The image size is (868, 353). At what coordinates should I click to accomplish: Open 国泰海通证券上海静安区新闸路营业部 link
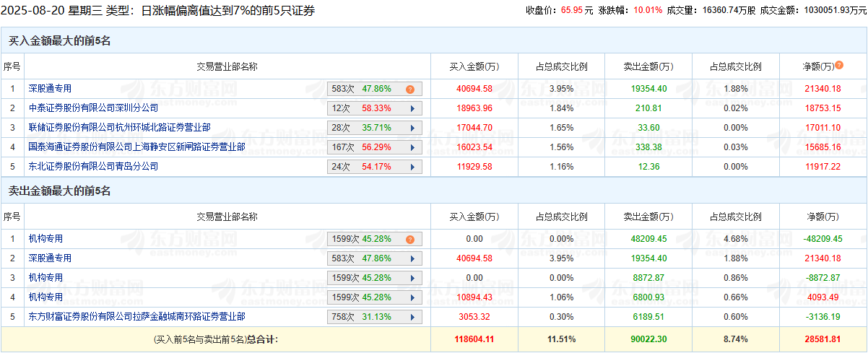coord(136,147)
